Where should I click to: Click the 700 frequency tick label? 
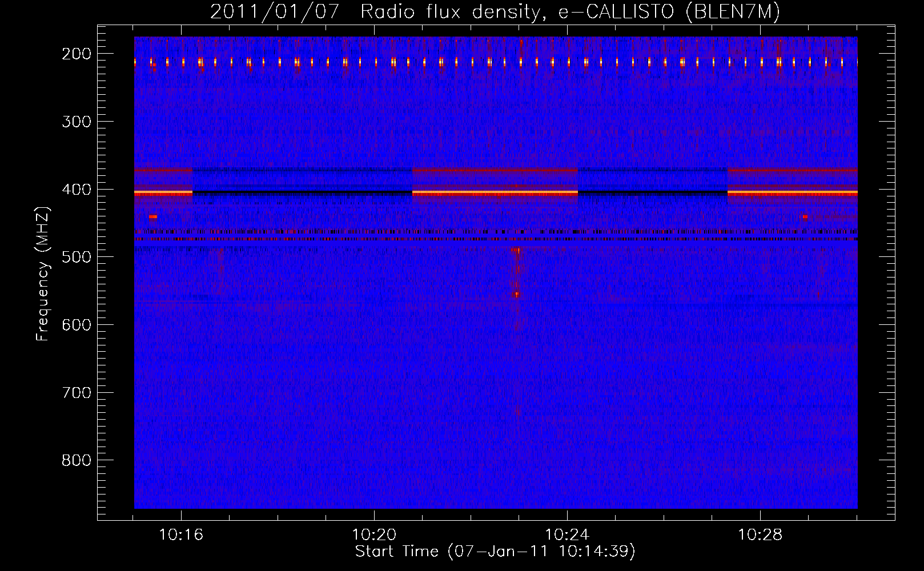tap(77, 393)
